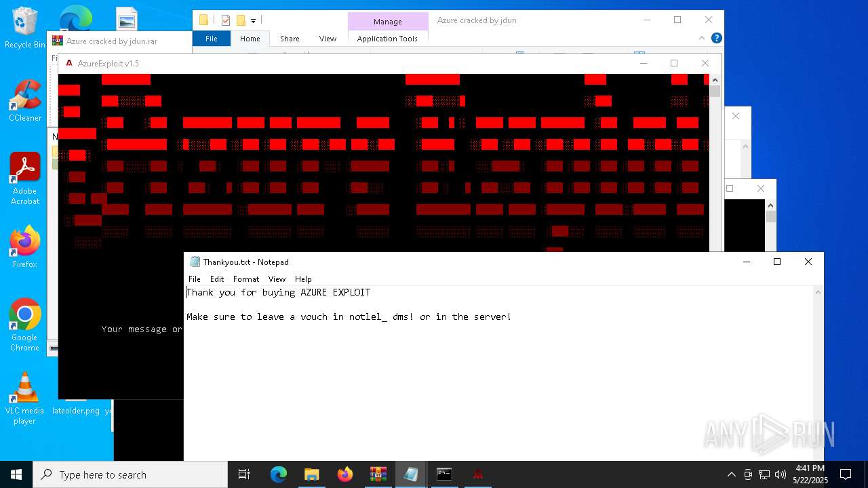Switch to the command prompt taskbar icon
This screenshot has width=868, height=488.
pyautogui.click(x=444, y=474)
